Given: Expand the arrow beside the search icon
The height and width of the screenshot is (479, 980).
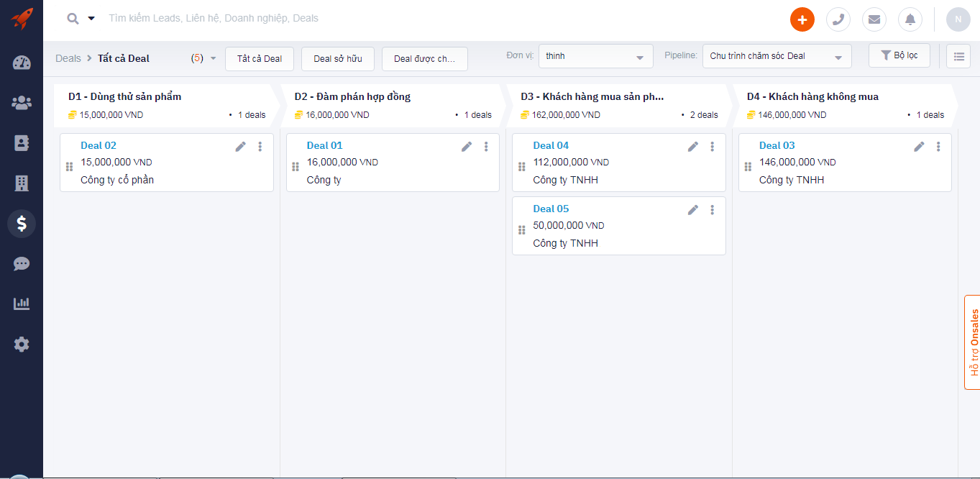Looking at the screenshot, I should [x=91, y=19].
